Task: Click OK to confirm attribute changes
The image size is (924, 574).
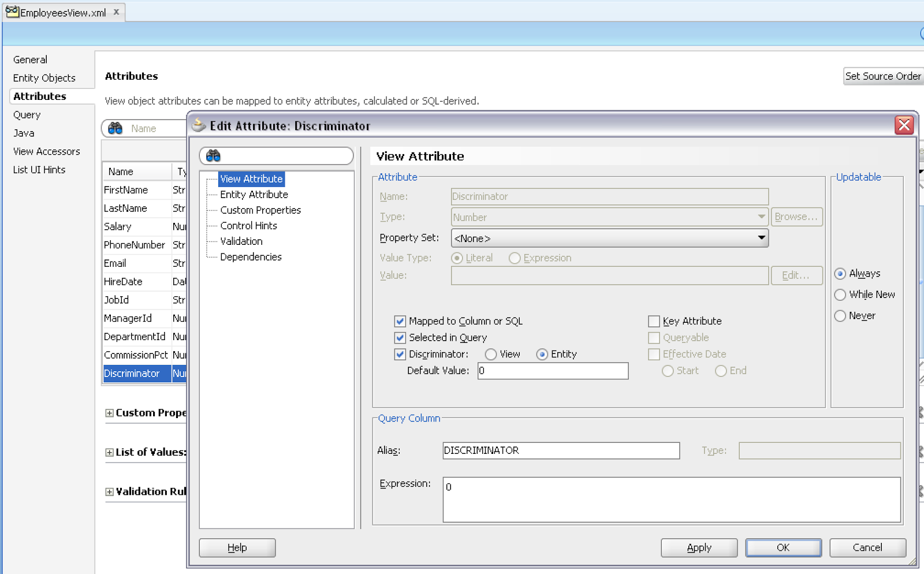Action: (x=784, y=547)
